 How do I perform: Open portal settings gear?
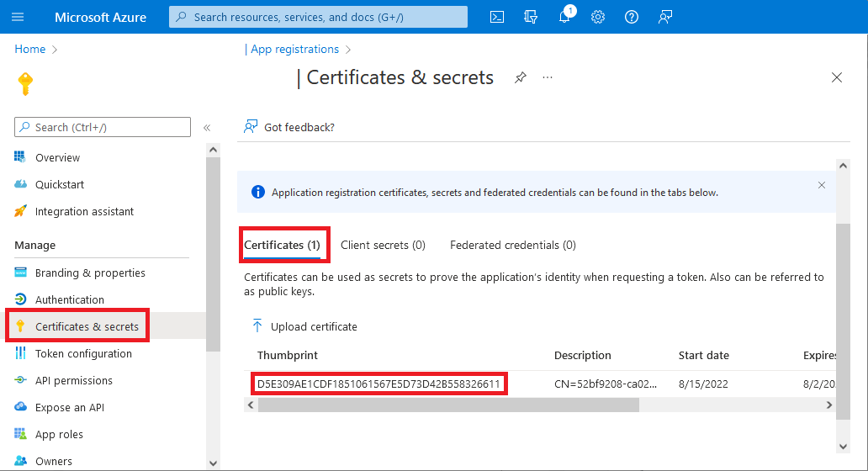(598, 17)
